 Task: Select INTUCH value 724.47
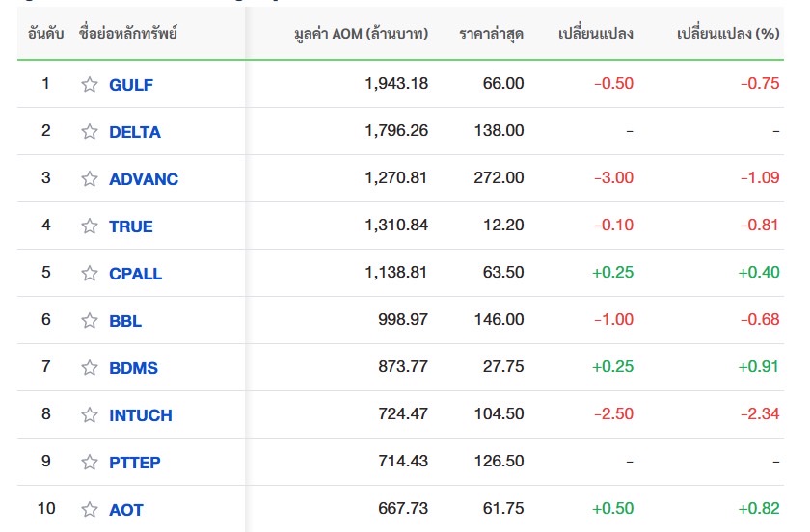pos(403,414)
